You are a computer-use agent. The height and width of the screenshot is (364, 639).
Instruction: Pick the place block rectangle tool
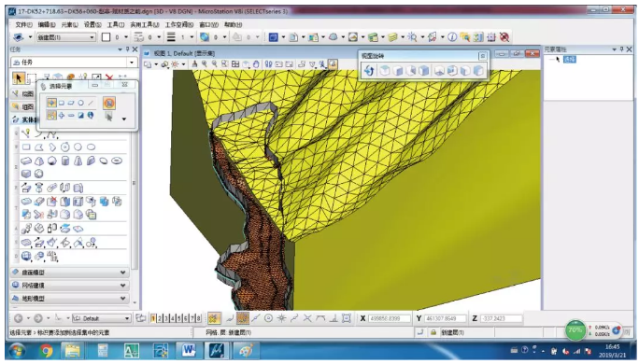click(x=26, y=147)
